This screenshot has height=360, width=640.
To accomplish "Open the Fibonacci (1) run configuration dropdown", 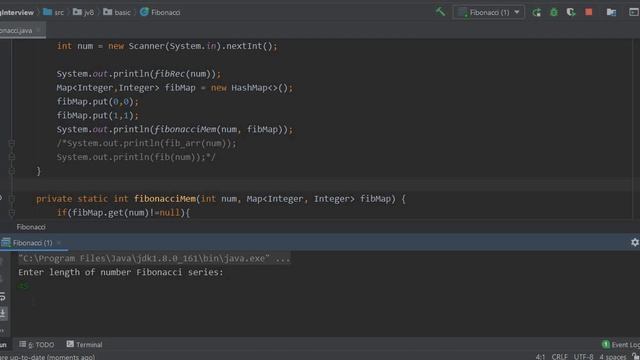I will click(489, 12).
